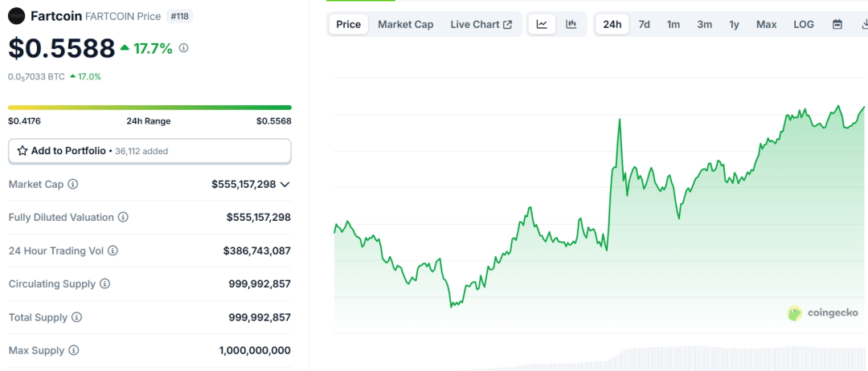868x371 pixels.
Task: Open the price change info icon
Action: pos(184,48)
